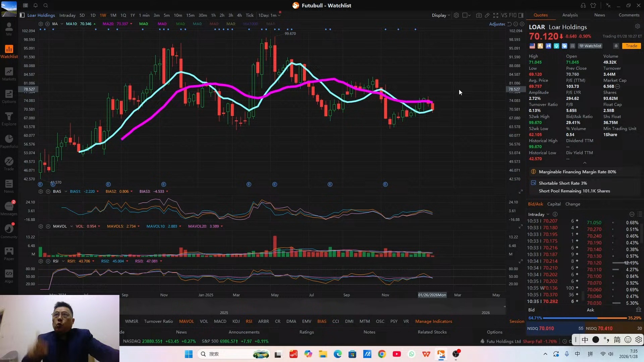Click the magenta MA20 color label
This screenshot has height=362, width=644.
(x=108, y=24)
